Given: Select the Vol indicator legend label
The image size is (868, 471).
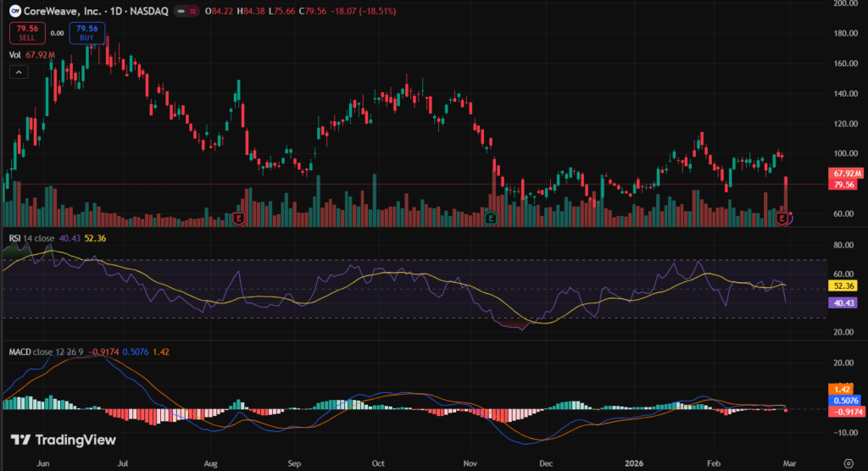Looking at the screenshot, I should tap(14, 54).
